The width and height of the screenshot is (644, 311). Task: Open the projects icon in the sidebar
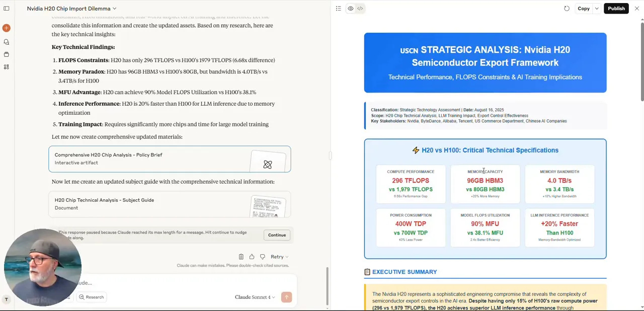(x=7, y=54)
